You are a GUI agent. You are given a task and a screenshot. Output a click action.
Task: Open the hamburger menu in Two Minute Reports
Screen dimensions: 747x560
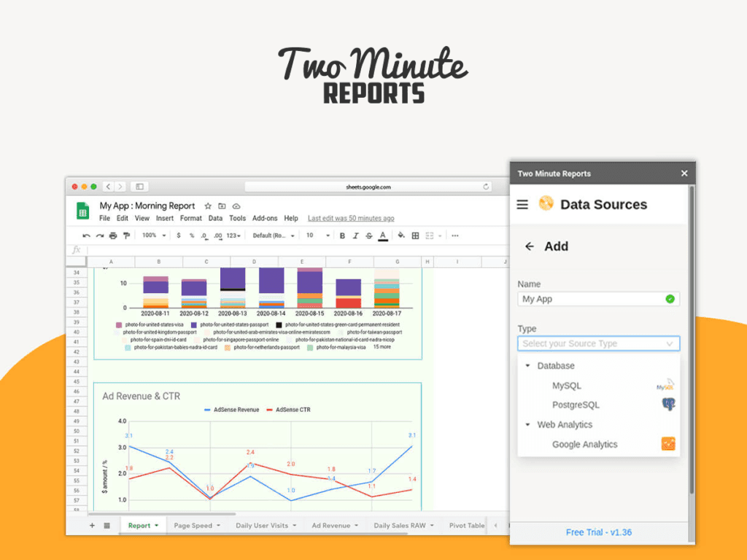click(x=522, y=205)
